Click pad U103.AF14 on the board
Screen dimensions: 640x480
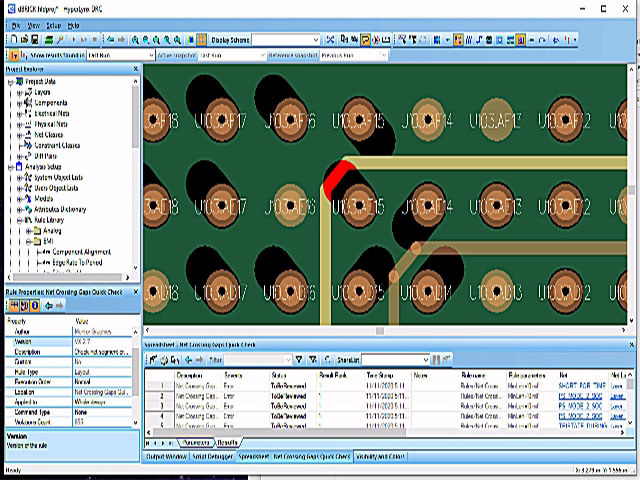(x=428, y=120)
